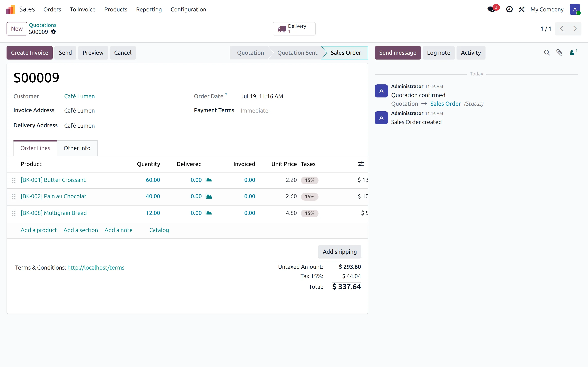Viewport: 588px width, 367px height.
Task: Open the conversations message icon
Action: 491,9
